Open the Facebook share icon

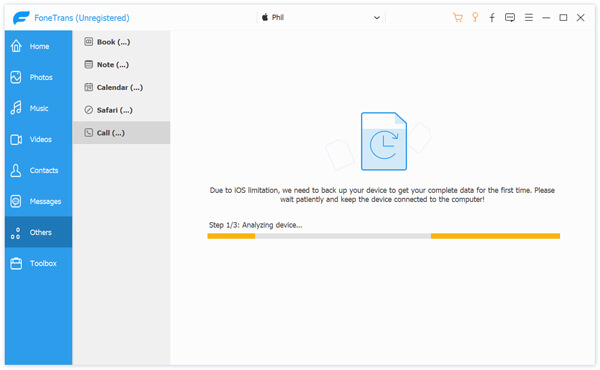pyautogui.click(x=492, y=18)
